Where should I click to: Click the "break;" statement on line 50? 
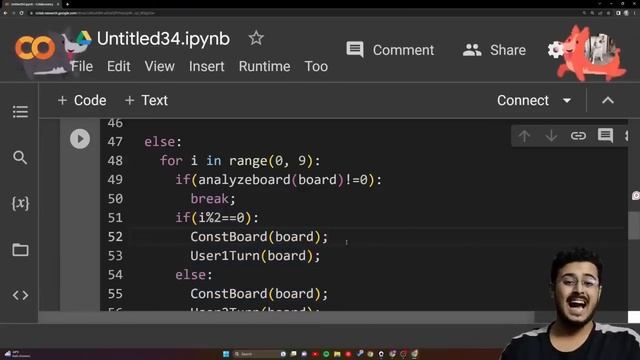213,199
